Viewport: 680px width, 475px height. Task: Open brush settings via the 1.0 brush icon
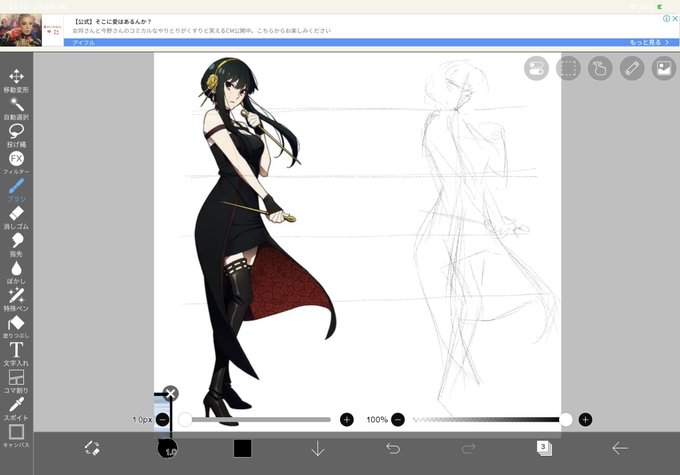(x=167, y=448)
